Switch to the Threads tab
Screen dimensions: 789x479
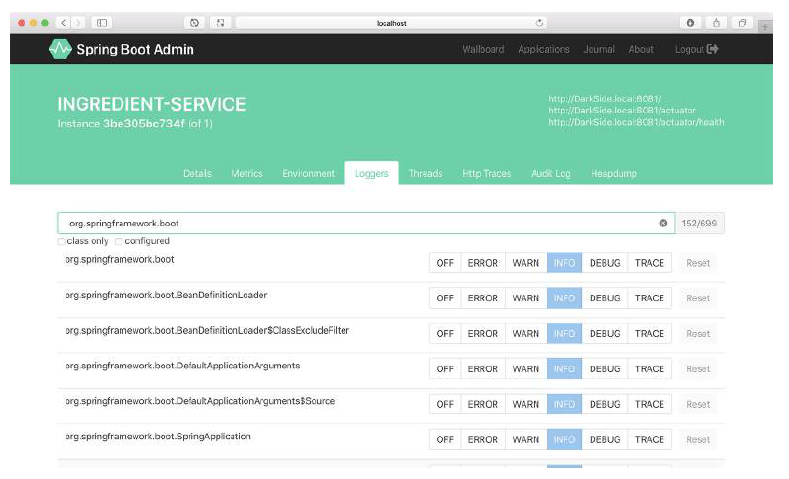[x=425, y=174]
